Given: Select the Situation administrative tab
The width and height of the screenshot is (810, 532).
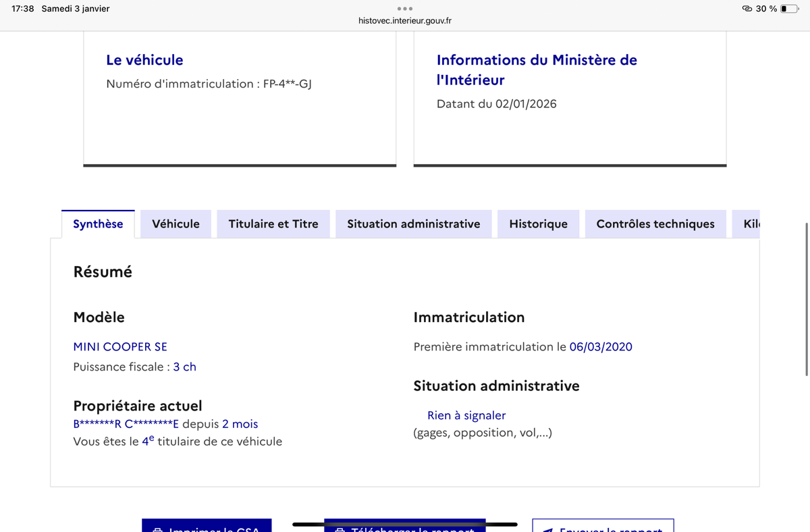Looking at the screenshot, I should click(x=414, y=224).
